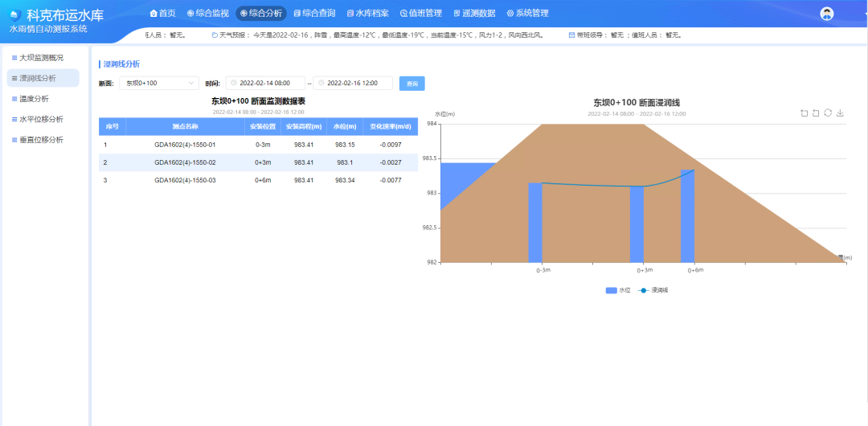
Task: Click the water level value 983.15
Action: point(345,145)
